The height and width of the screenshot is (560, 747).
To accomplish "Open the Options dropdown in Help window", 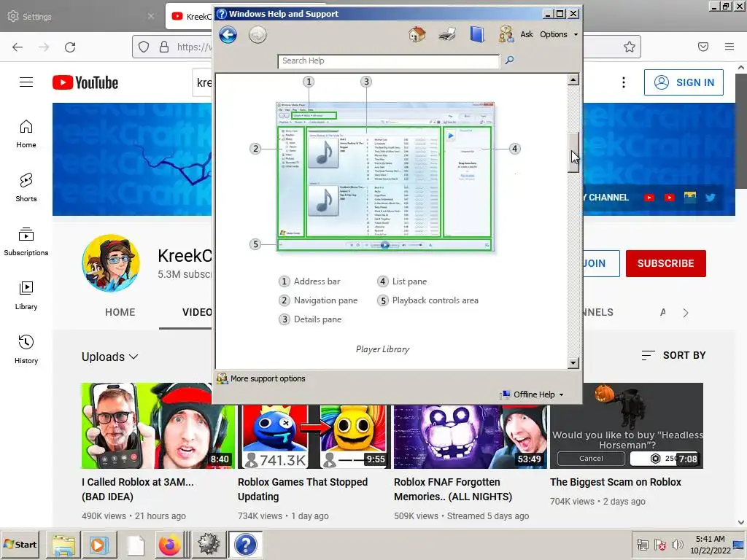I will pyautogui.click(x=559, y=34).
